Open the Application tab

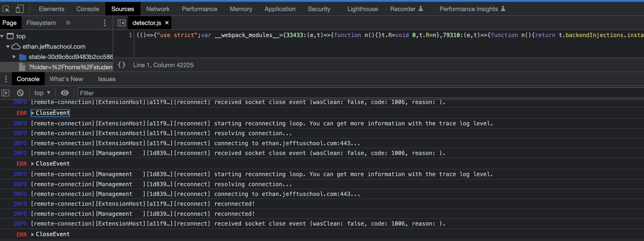pos(280,9)
